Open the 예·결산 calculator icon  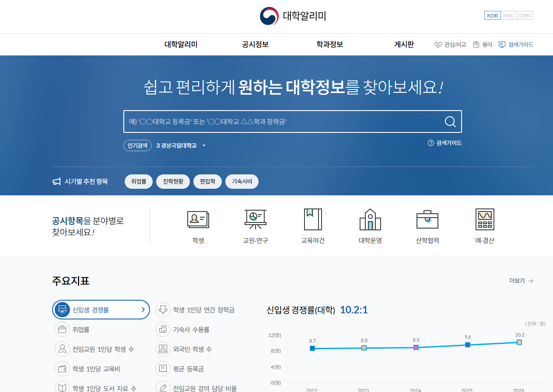pos(485,219)
